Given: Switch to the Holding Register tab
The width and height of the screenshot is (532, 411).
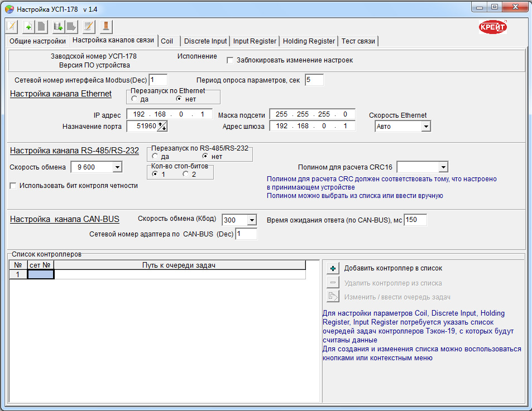Looking at the screenshot, I should 309,41.
